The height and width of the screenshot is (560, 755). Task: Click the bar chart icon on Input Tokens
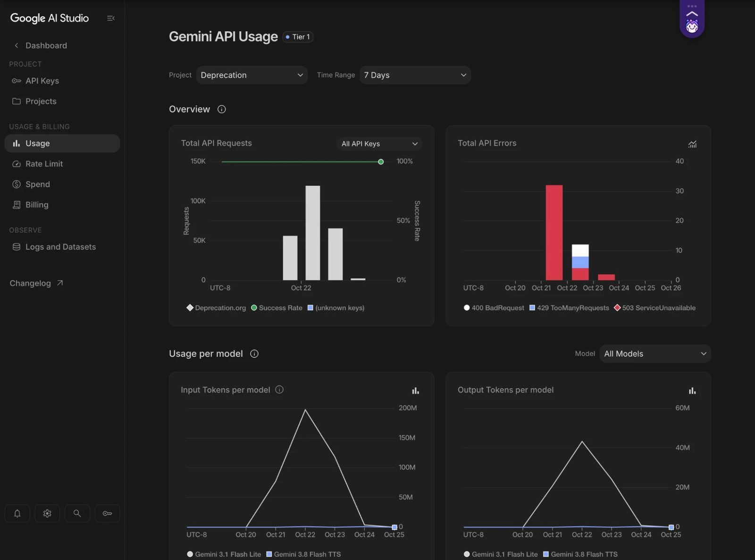click(x=415, y=391)
